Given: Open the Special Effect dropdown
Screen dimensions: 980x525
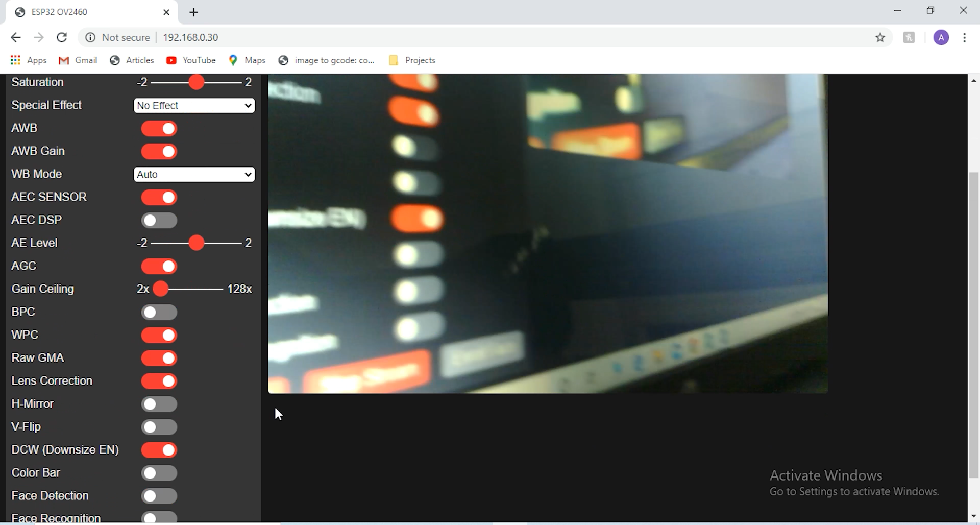Looking at the screenshot, I should point(194,105).
